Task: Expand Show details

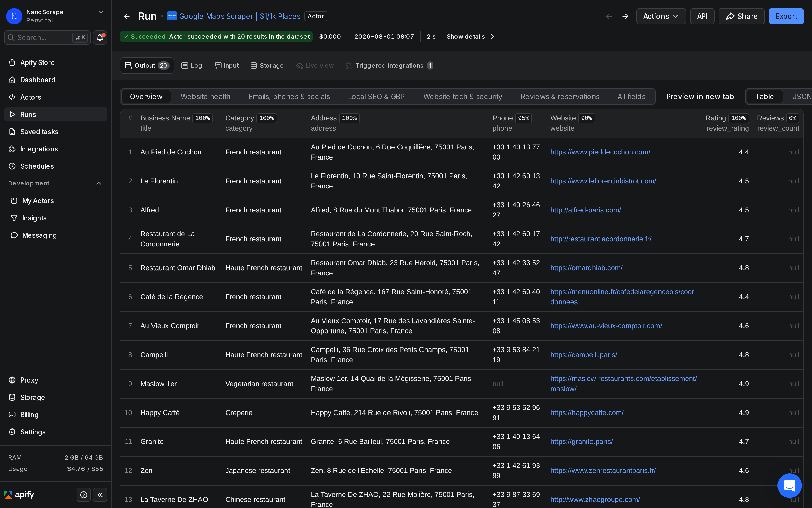Action: (x=470, y=37)
